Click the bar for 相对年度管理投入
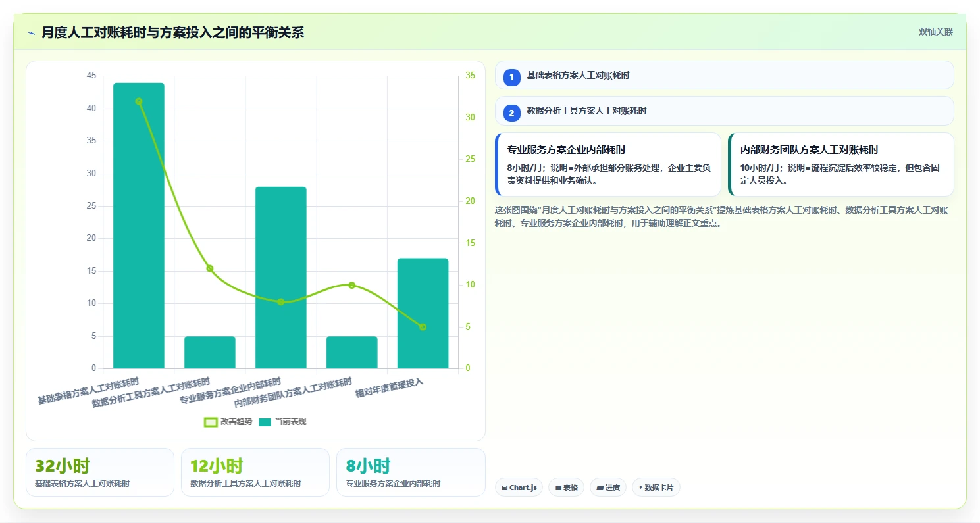Screen dimensions: 980x523 point(423,313)
